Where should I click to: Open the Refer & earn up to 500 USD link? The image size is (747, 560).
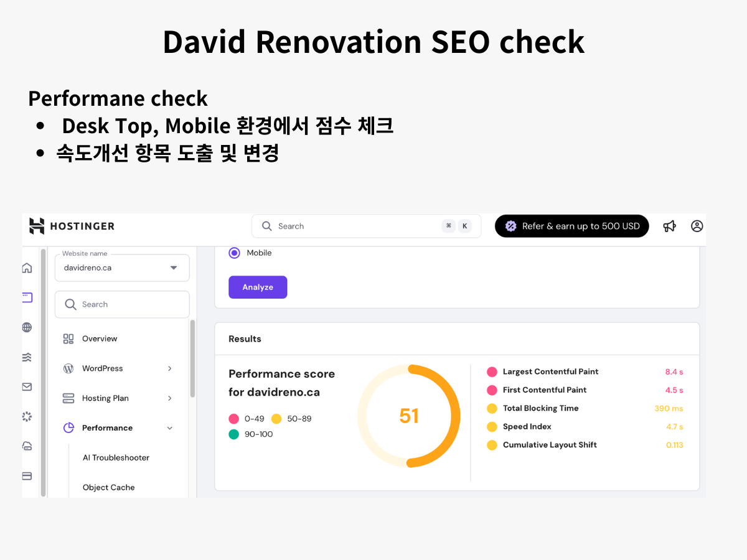[571, 226]
